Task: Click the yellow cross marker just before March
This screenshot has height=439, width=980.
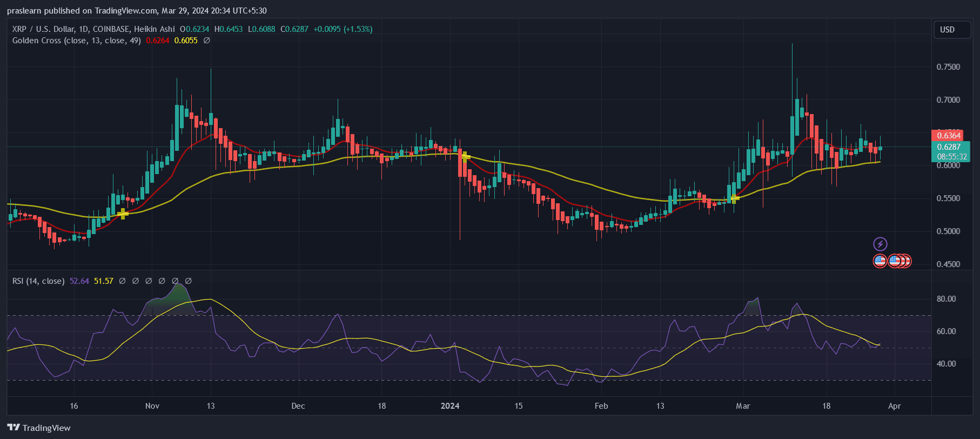Action: tap(735, 198)
